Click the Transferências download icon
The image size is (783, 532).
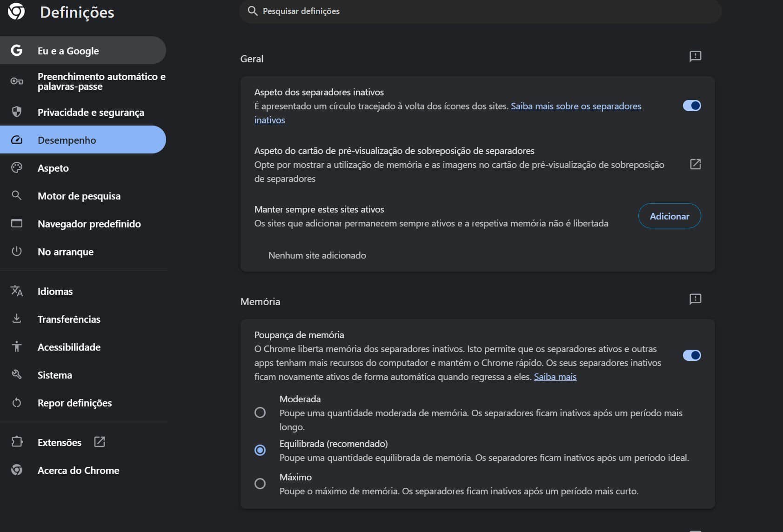[17, 319]
